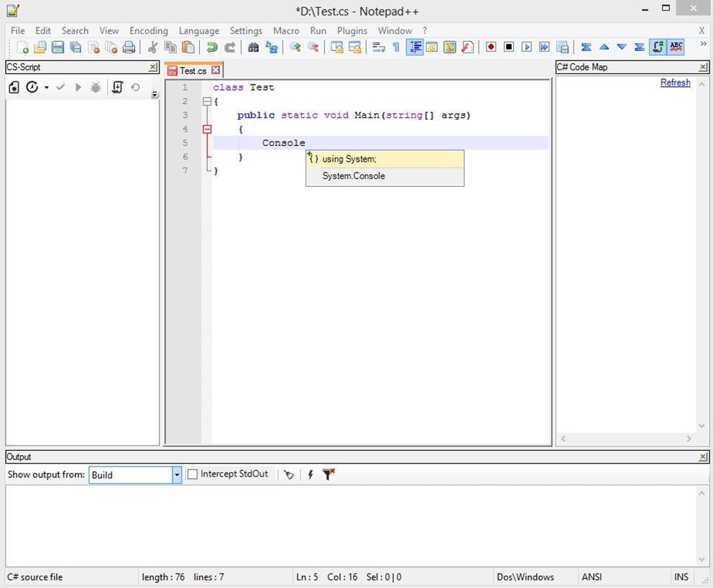713x588 pixels.
Task: Click the reload icon in CS-Script panel
Action: [135, 87]
